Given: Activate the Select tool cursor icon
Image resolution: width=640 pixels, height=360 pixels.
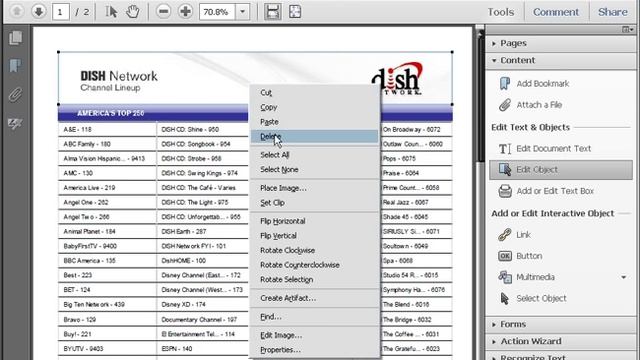Looking at the screenshot, I should [x=111, y=11].
